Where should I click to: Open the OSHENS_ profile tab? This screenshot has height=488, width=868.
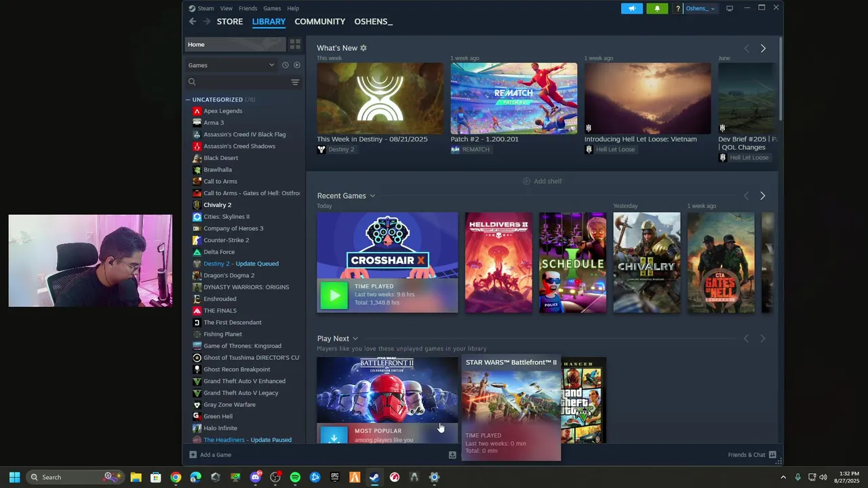tap(374, 22)
